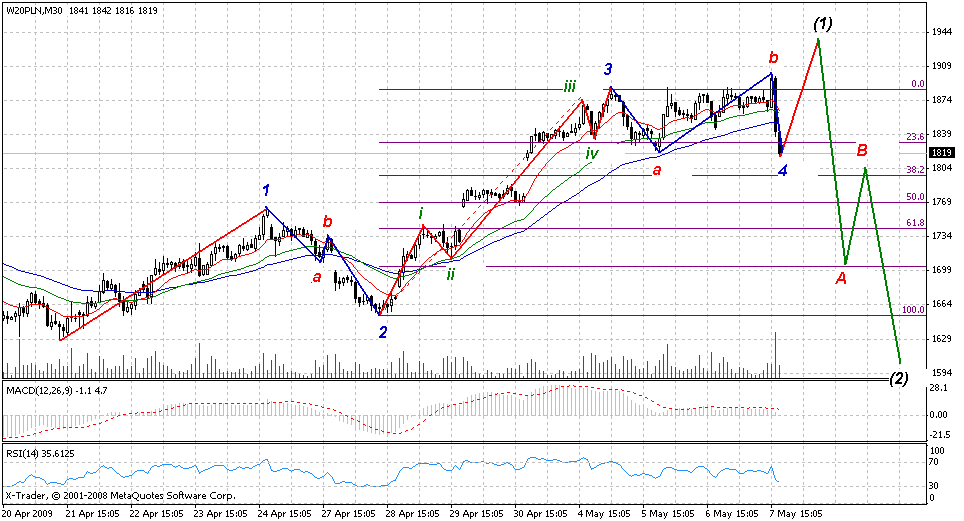Select the blue wave 3 label
This screenshot has width=964, height=521.
click(x=607, y=68)
